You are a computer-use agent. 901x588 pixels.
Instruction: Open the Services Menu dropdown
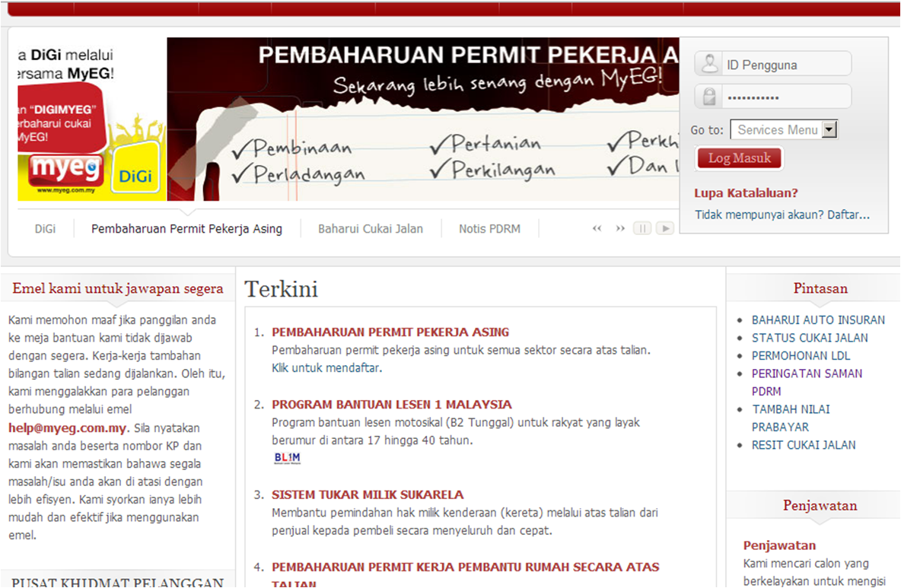tap(784, 130)
